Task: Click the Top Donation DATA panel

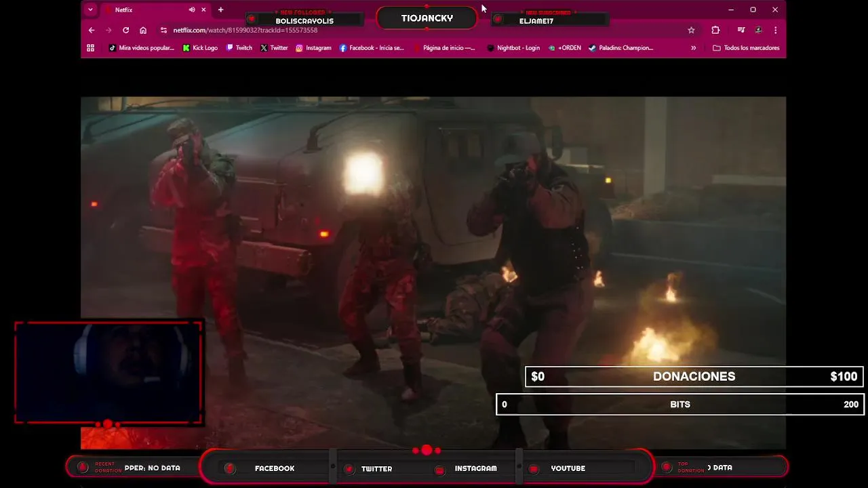Action: click(722, 467)
